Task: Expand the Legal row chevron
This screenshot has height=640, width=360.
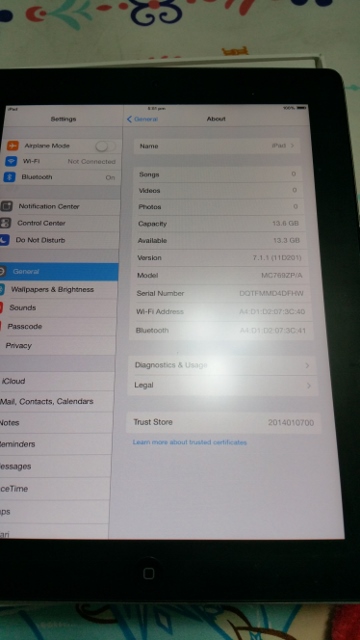Action: click(x=309, y=386)
